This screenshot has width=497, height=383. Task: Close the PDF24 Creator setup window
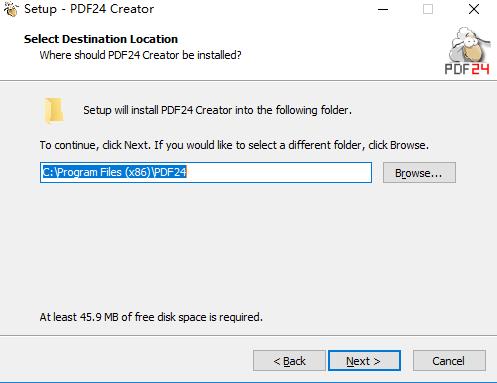(474, 9)
